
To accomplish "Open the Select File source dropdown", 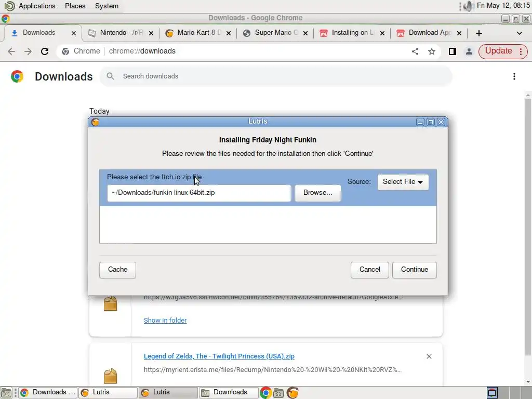I will (x=403, y=182).
